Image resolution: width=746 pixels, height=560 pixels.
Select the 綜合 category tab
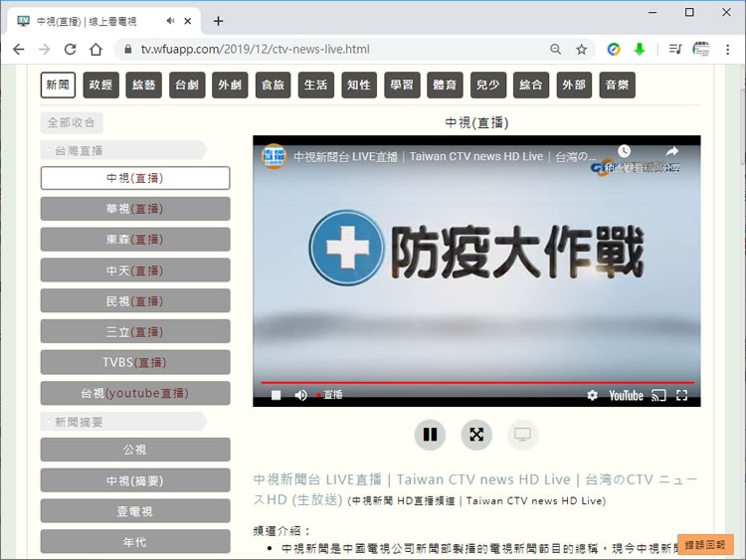pyautogui.click(x=531, y=86)
